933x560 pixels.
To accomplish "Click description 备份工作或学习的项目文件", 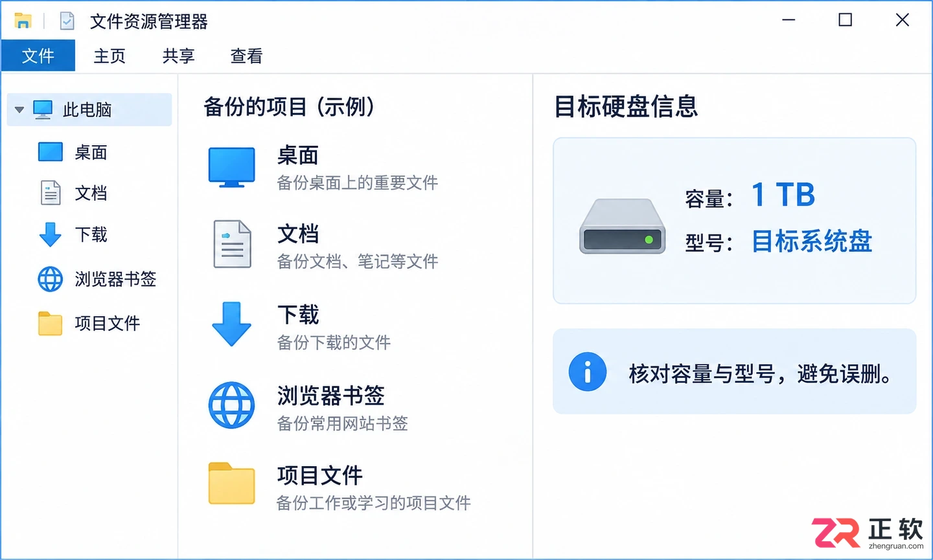I will point(374,503).
